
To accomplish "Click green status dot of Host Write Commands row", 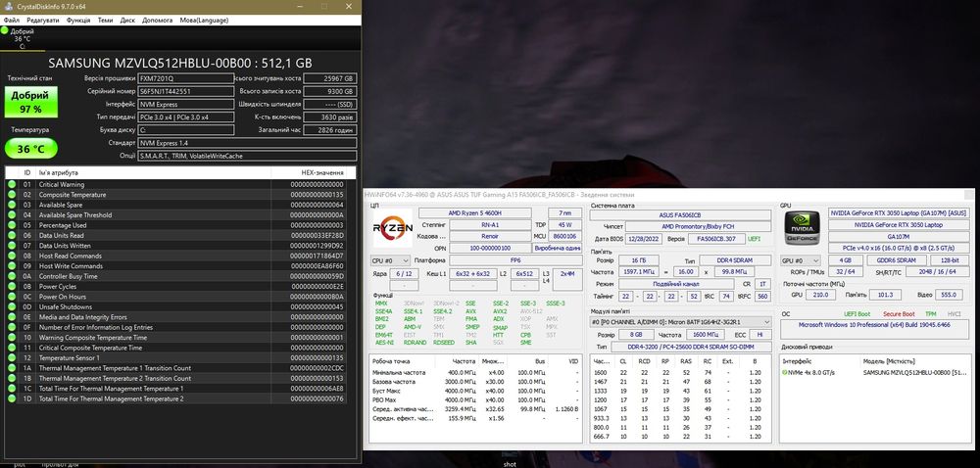I will point(11,266).
